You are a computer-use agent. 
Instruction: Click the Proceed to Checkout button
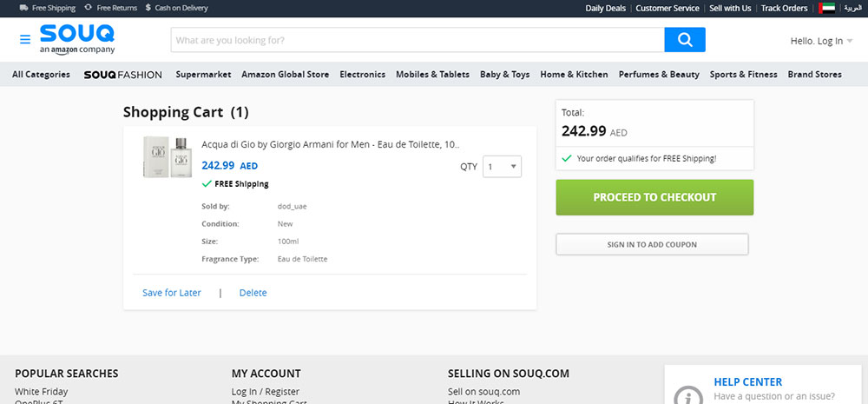point(654,197)
